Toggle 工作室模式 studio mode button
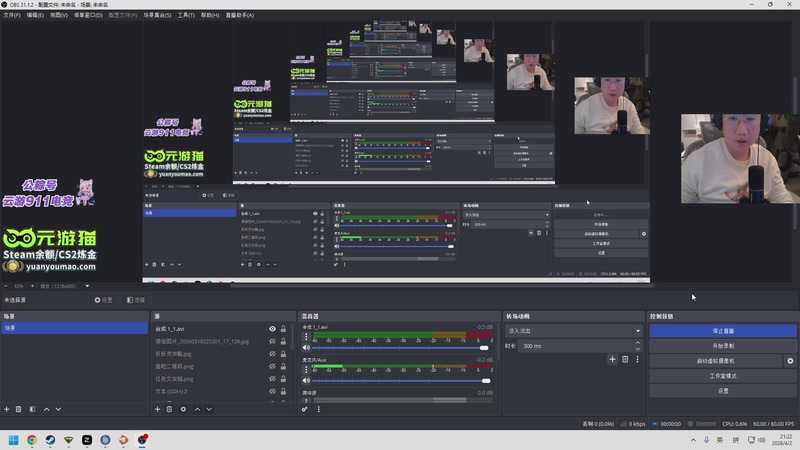Screen dimensions: 800x450 723,376
